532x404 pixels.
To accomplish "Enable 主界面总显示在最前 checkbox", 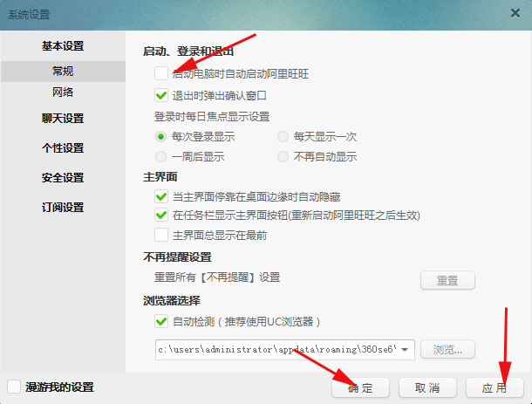I will [x=161, y=235].
